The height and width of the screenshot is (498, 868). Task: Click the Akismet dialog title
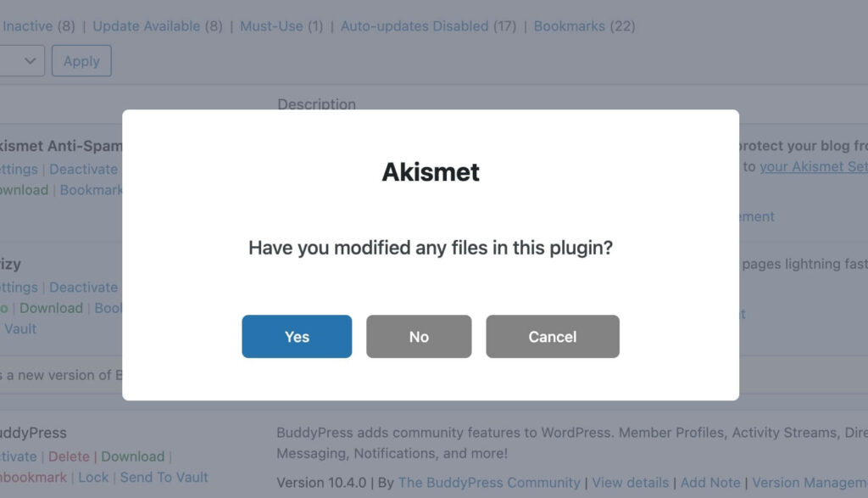pos(431,171)
